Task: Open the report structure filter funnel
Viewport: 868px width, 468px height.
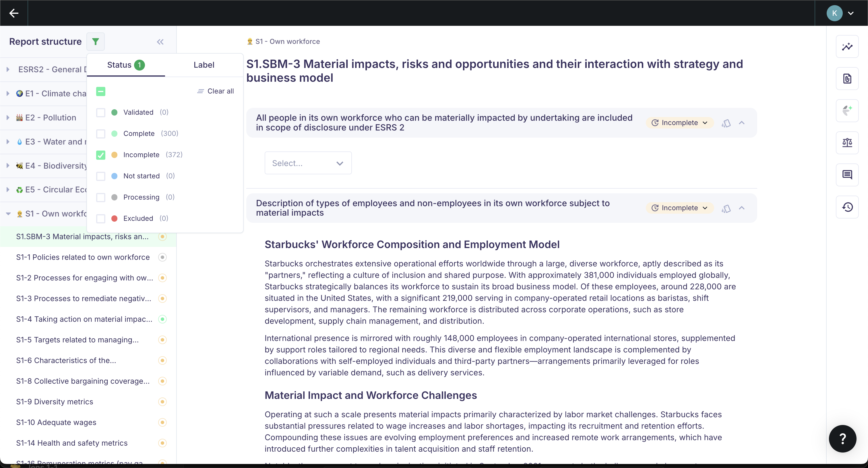Action: [x=96, y=41]
